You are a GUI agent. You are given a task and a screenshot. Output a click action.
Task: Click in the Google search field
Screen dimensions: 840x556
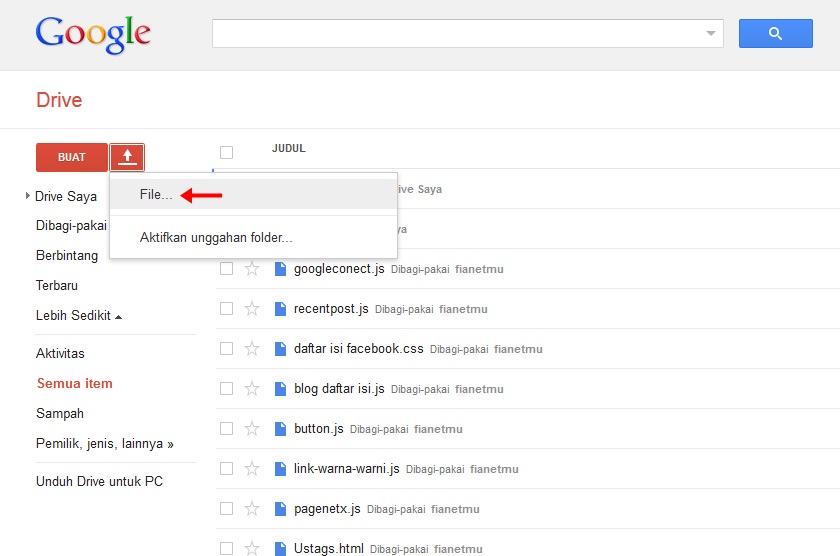point(468,33)
